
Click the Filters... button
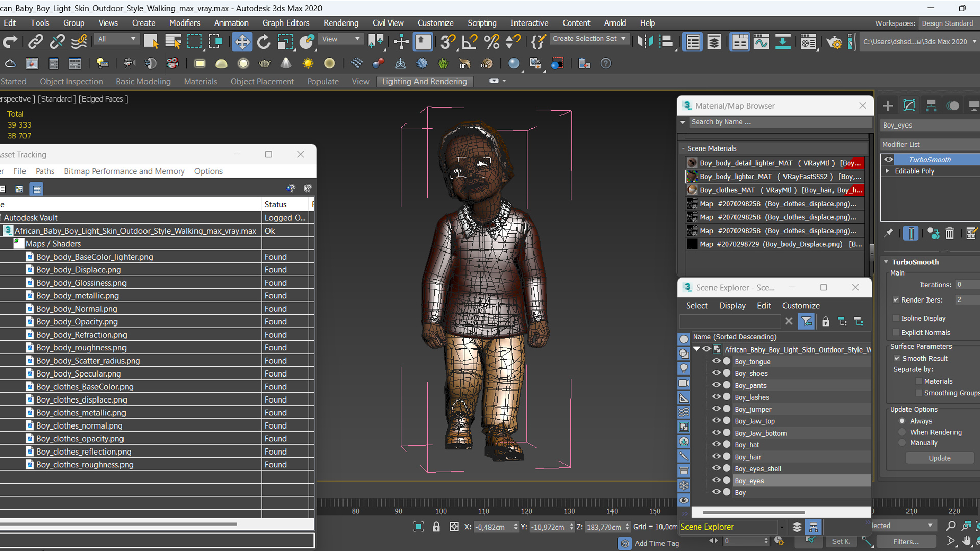point(906,542)
